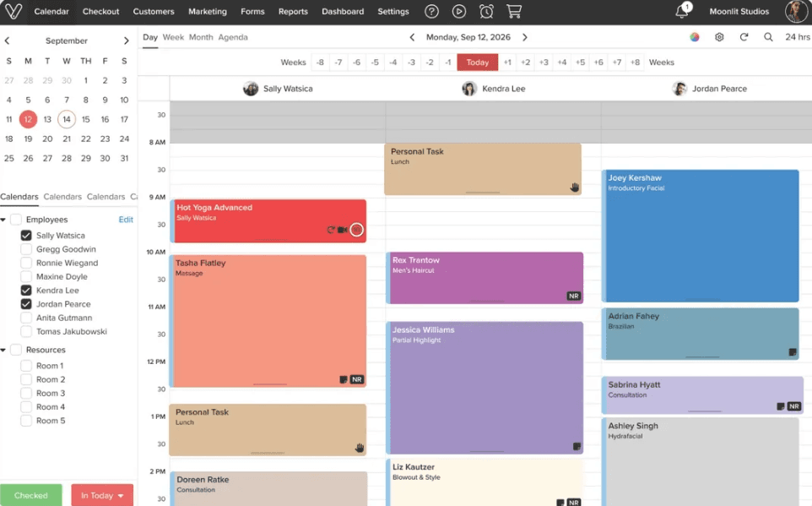Uncheck Kendra Lee employee checkbox
Image resolution: width=812 pixels, height=506 pixels.
[26, 291]
